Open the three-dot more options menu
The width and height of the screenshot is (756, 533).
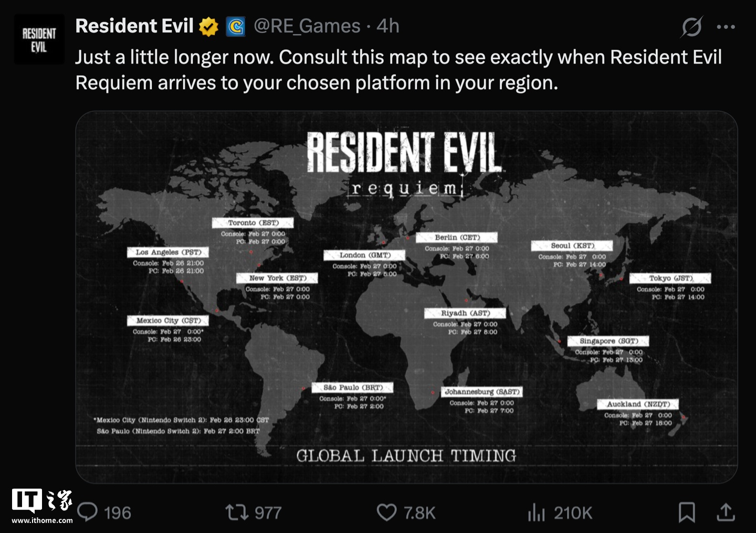(x=726, y=27)
